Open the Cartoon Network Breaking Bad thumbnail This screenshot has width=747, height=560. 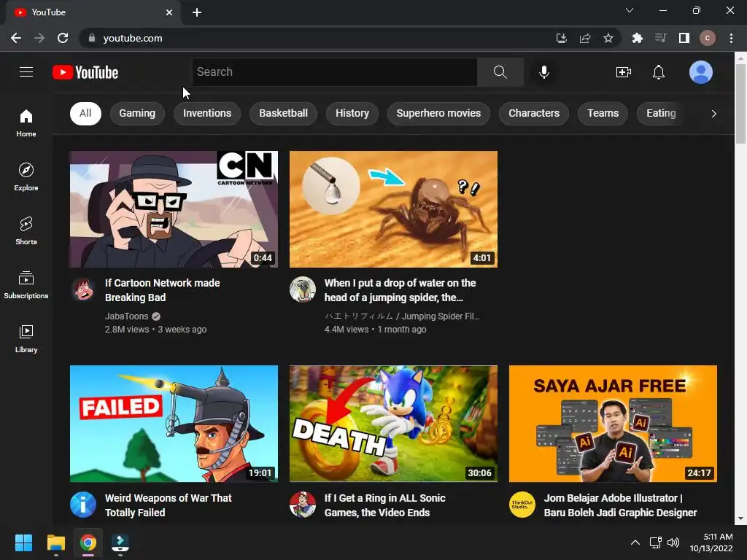[174, 209]
